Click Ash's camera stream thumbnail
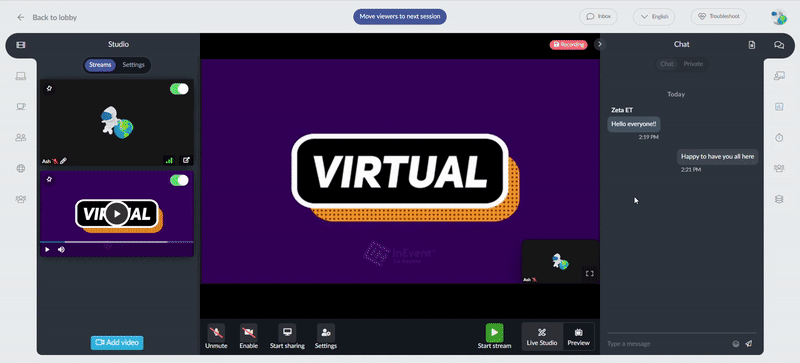Screen dimensions: 800x363 click(x=117, y=123)
